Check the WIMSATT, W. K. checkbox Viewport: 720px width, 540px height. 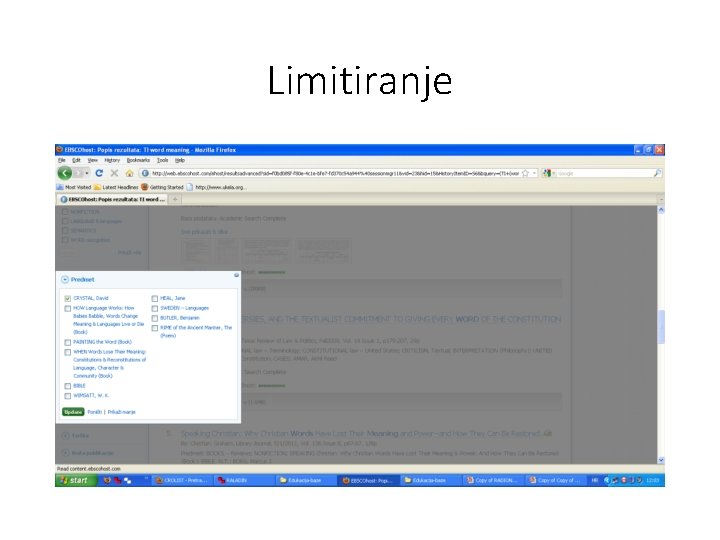[x=68, y=396]
